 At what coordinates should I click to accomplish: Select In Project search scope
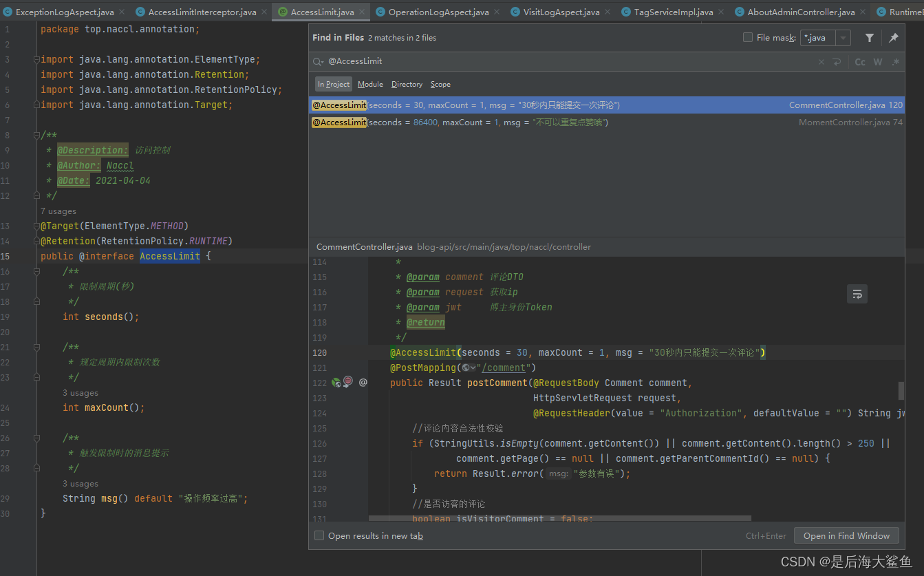[x=334, y=84]
